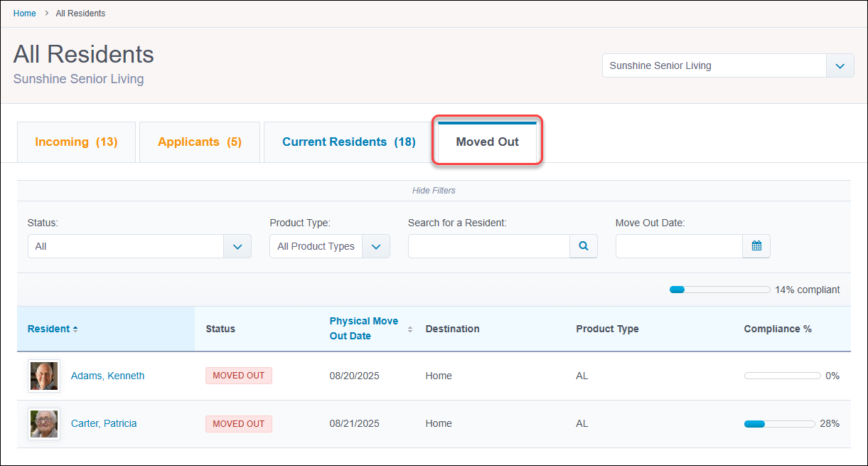868x466 pixels.
Task: Click Hide Filters link
Action: (x=434, y=191)
